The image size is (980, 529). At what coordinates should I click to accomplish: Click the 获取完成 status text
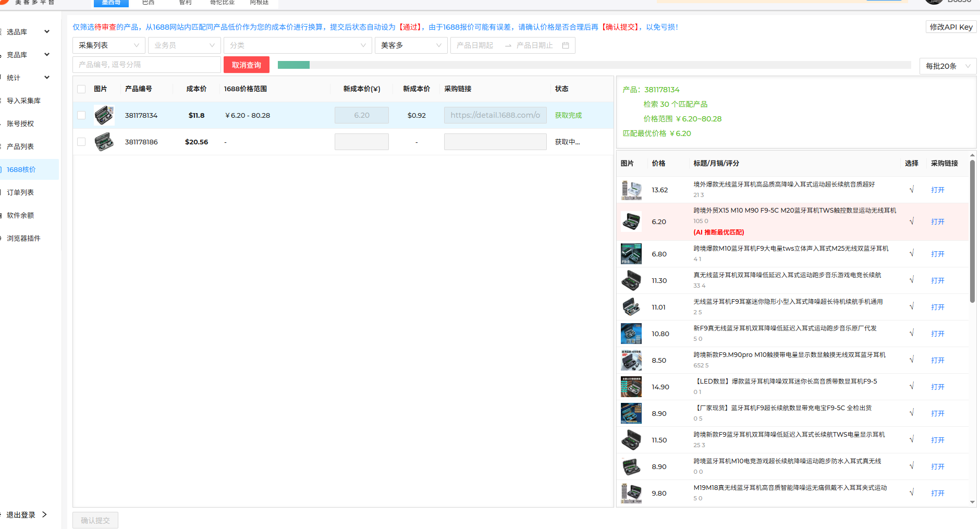pos(568,115)
